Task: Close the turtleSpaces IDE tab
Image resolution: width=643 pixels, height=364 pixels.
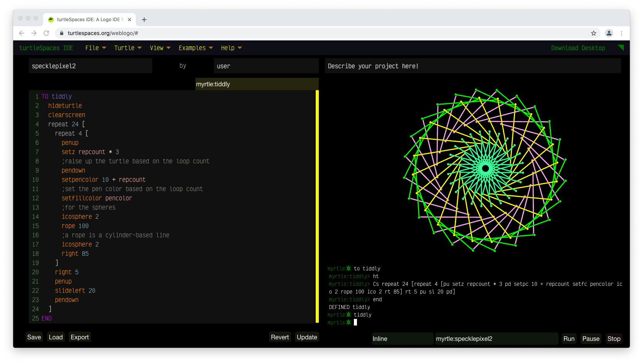Action: click(x=130, y=20)
